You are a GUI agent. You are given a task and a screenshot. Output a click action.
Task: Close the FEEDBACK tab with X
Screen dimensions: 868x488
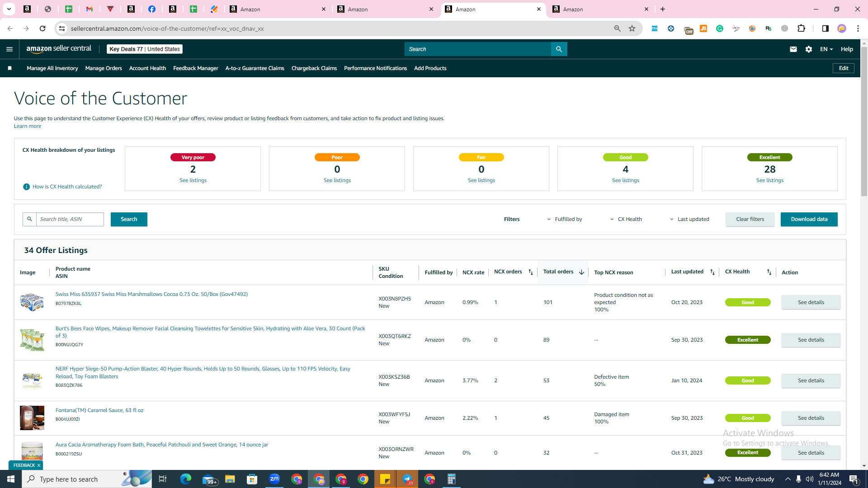point(39,465)
